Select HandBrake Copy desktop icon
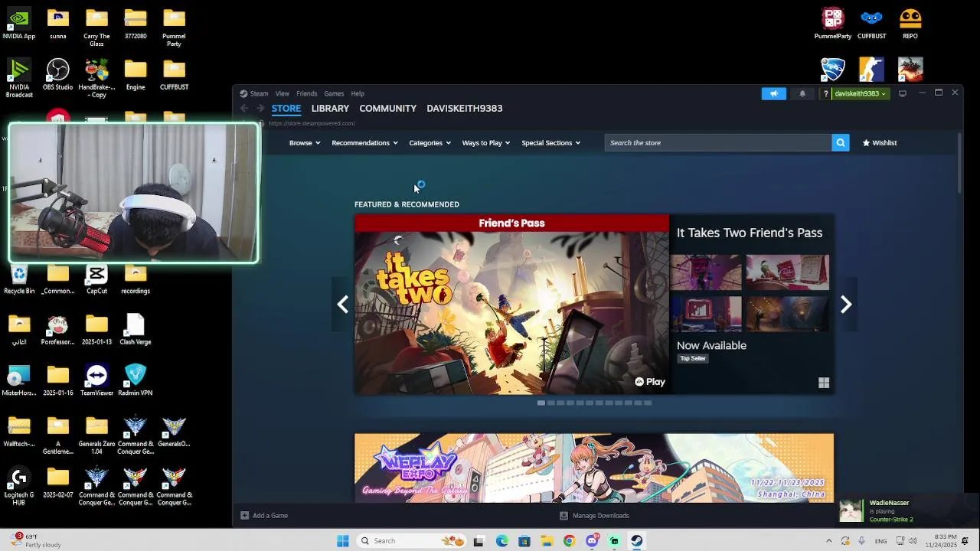The width and height of the screenshot is (980, 551). pyautogui.click(x=96, y=78)
